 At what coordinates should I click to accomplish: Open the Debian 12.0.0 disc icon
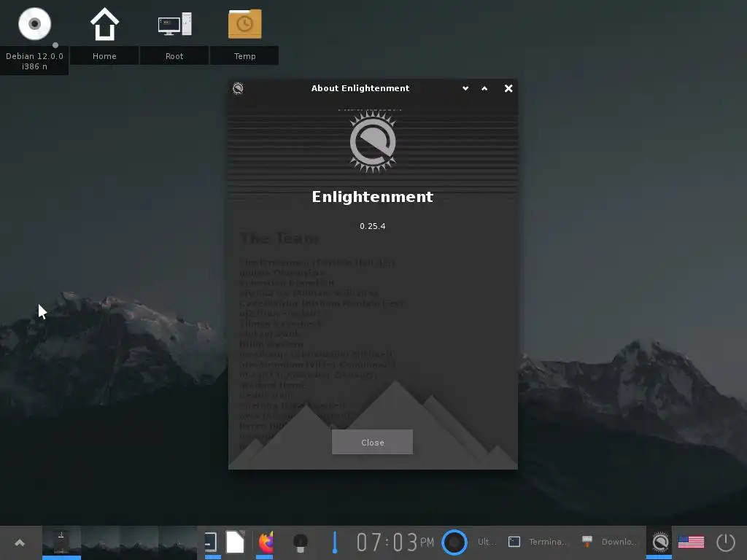click(34, 24)
